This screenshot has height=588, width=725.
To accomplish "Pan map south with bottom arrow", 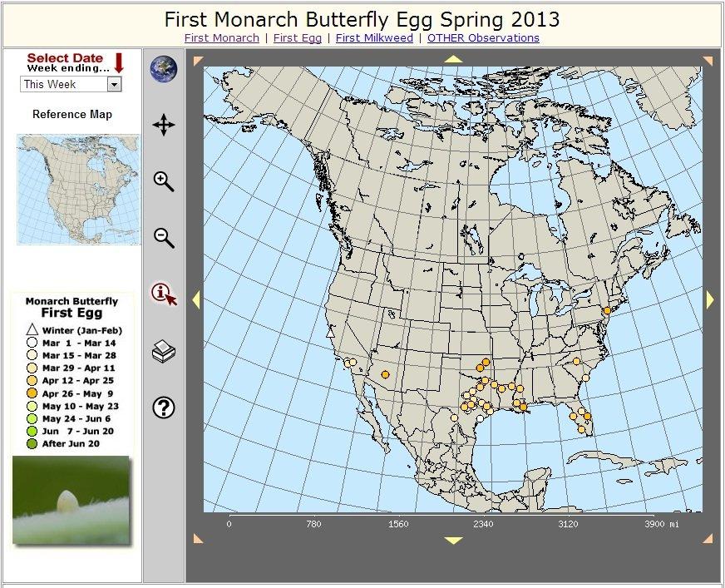I will [x=453, y=541].
